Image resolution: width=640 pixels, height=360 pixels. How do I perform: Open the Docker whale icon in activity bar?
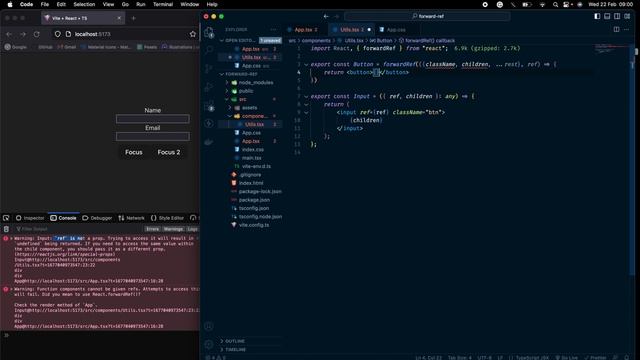click(209, 142)
